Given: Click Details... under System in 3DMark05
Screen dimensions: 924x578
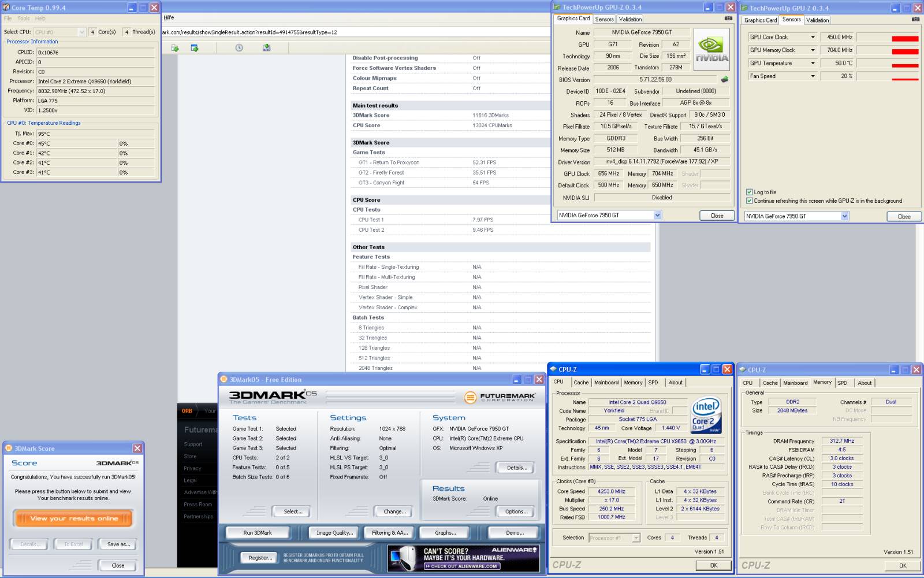Looking at the screenshot, I should [x=516, y=468].
